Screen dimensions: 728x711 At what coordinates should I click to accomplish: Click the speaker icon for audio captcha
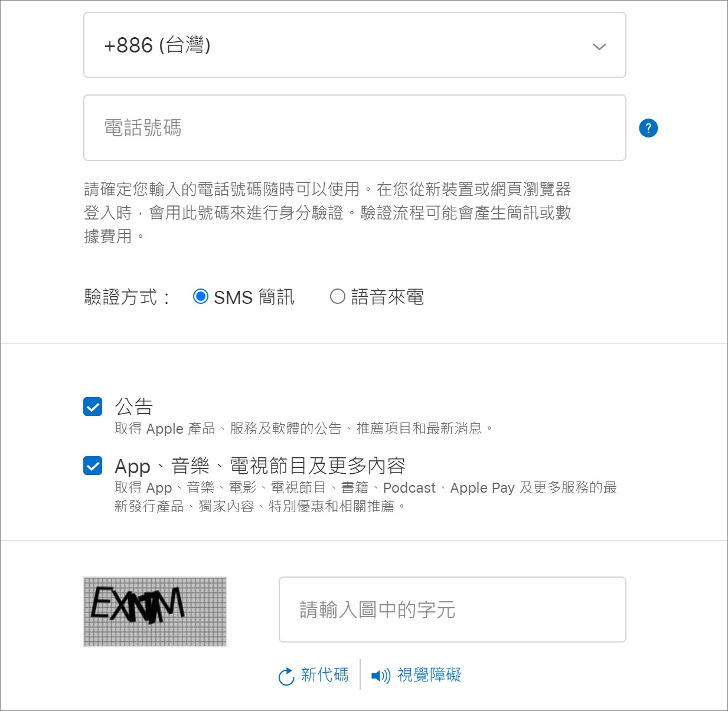click(381, 676)
